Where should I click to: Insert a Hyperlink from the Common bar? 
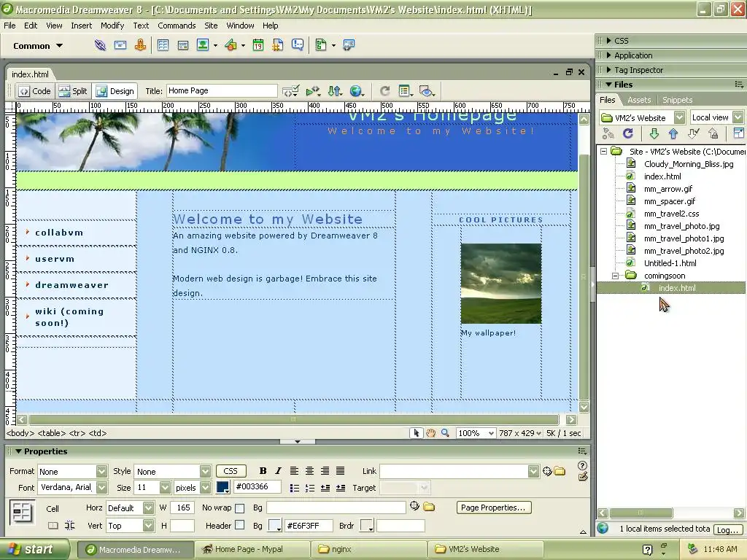click(x=100, y=45)
